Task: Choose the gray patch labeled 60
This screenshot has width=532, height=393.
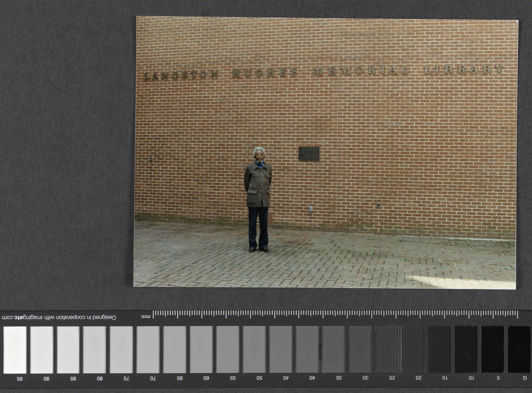Action: click(x=201, y=350)
